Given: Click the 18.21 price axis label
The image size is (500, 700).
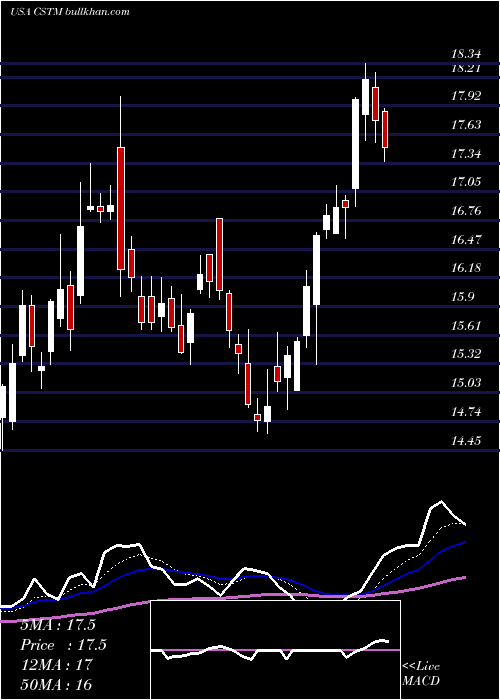Looking at the screenshot, I should coord(467,68).
